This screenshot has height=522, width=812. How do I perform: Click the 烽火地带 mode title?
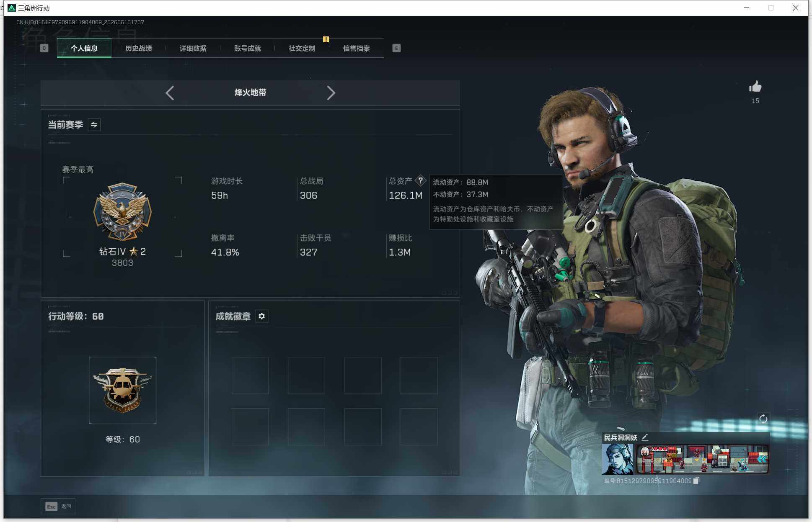point(250,93)
